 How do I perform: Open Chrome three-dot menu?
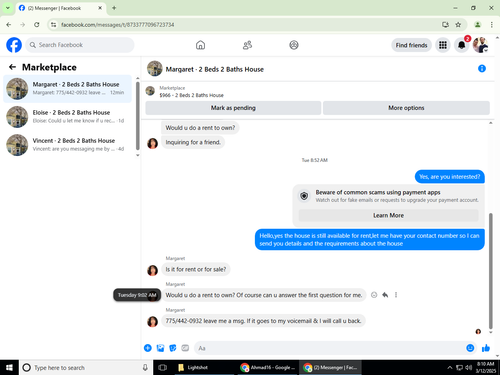pos(492,25)
